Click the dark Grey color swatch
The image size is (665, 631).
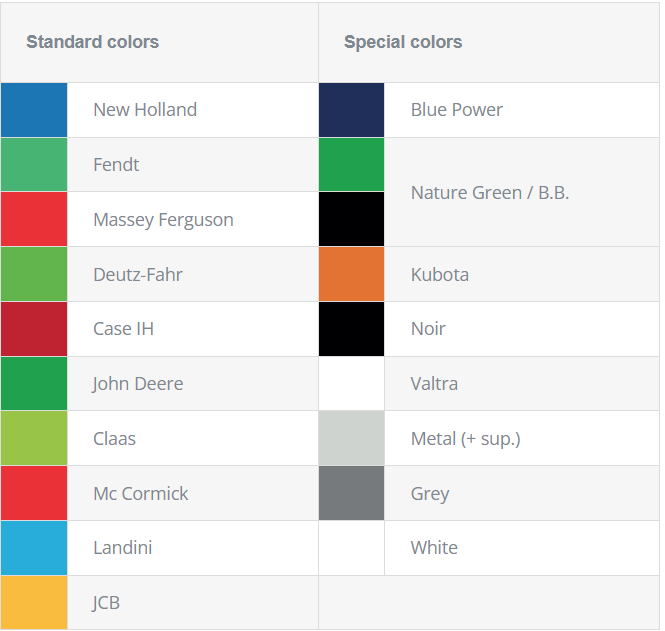tap(351, 493)
